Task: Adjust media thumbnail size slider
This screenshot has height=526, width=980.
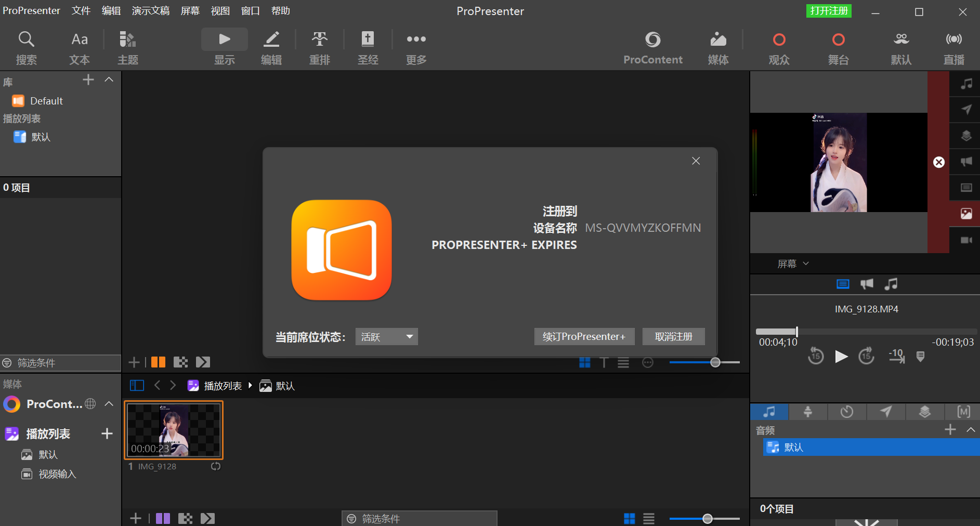Action: coord(704,518)
